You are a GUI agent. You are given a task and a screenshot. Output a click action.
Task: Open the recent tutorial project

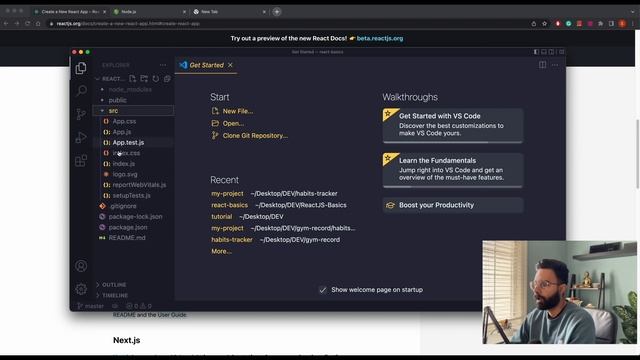coord(222,216)
